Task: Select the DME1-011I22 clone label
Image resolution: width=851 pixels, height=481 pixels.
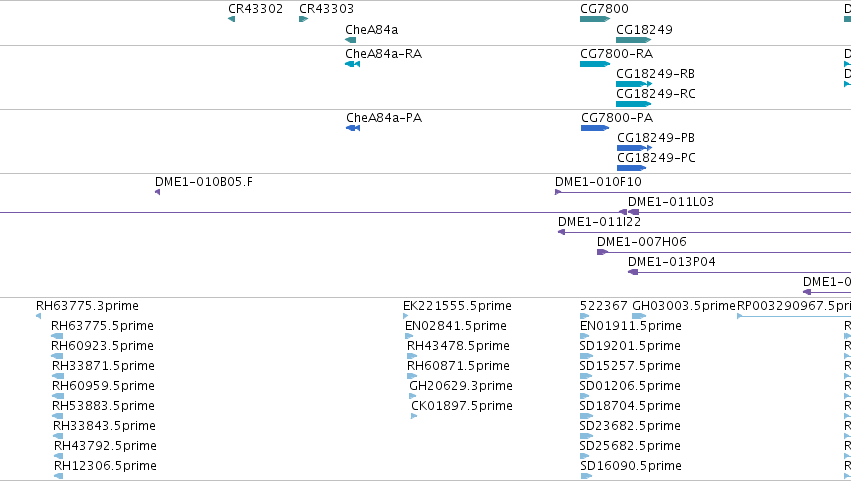Action: point(599,222)
